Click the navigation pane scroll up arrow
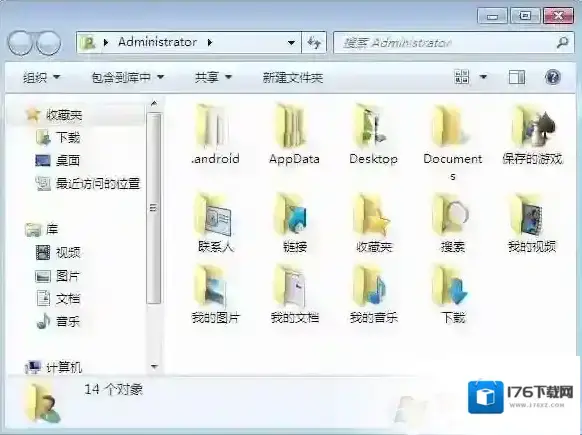 (154, 104)
